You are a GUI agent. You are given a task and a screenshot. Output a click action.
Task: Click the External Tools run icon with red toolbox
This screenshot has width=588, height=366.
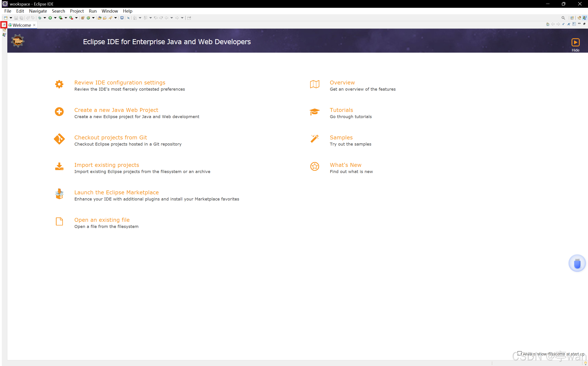pos(71,18)
